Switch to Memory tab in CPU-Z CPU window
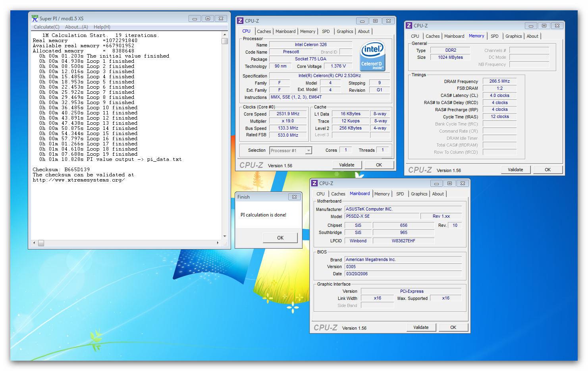The image size is (588, 371). pos(308,31)
